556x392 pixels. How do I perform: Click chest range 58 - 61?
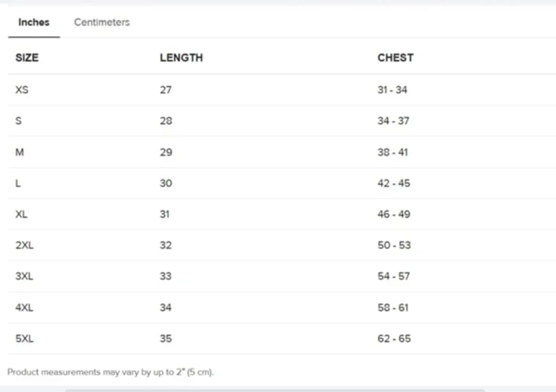(x=393, y=307)
